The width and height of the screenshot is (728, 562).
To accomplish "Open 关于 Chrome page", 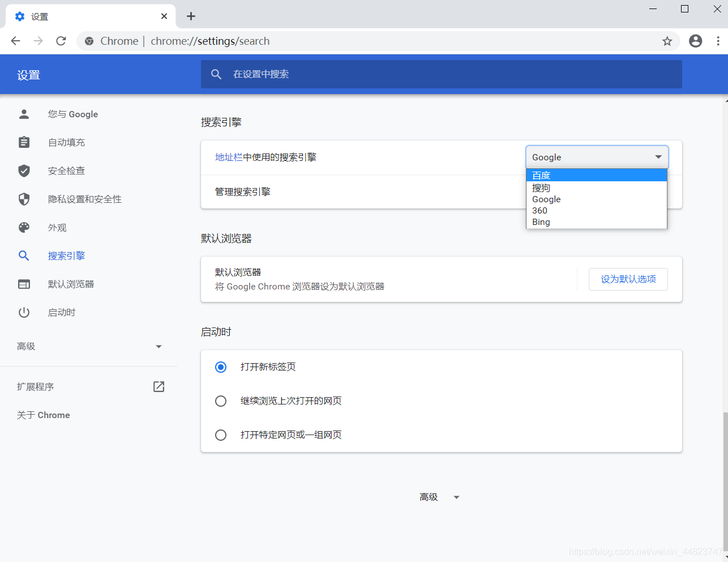I will coord(44,415).
